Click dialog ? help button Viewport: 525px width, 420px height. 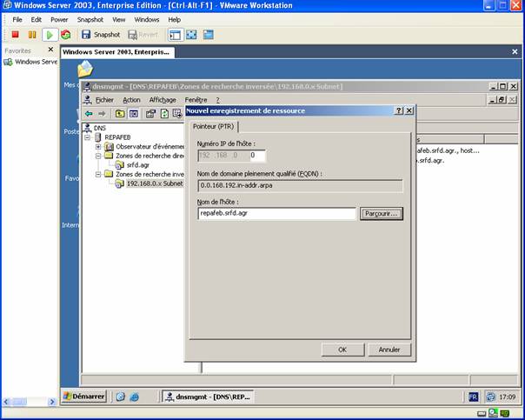click(x=399, y=110)
